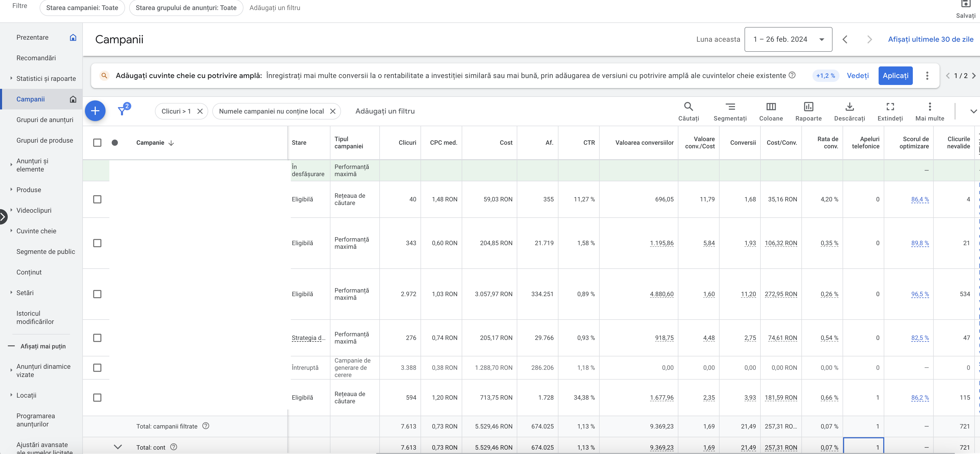This screenshot has height=454, width=980.
Task: Check the Întreruptă campaign row checkbox
Action: (x=97, y=367)
